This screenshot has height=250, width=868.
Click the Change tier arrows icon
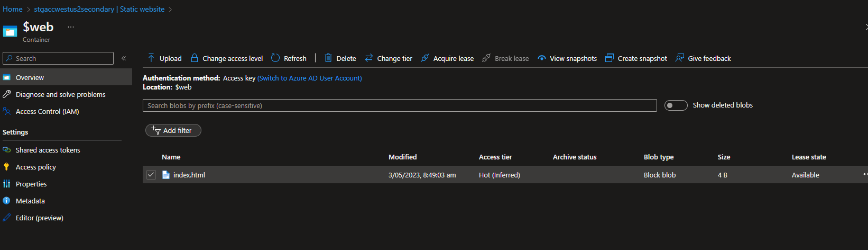(x=369, y=58)
